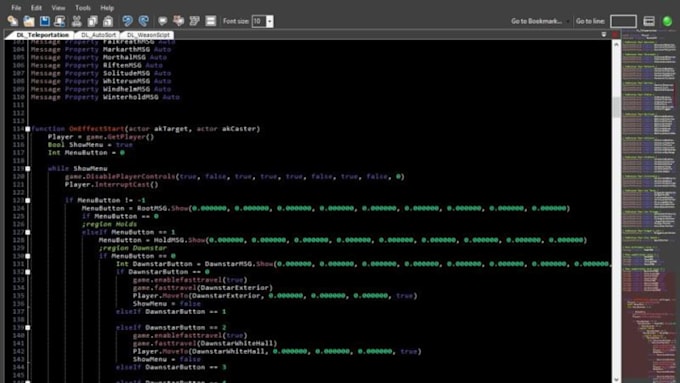Click the game.DisablePlayerControls line
The width and height of the screenshot is (680, 383).
click(x=234, y=177)
